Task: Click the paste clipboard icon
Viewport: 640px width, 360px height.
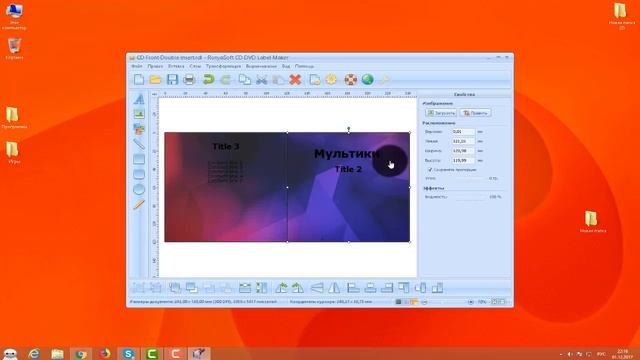Action: [278, 80]
